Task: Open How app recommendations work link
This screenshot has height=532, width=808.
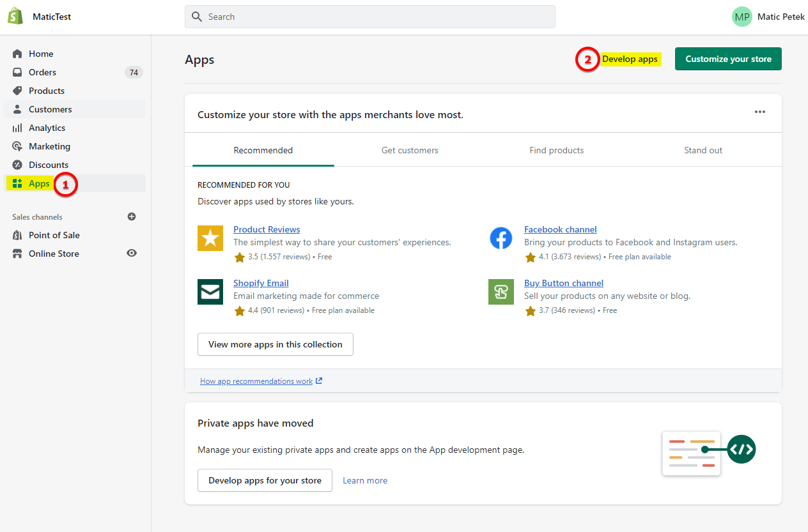Action: (x=256, y=381)
